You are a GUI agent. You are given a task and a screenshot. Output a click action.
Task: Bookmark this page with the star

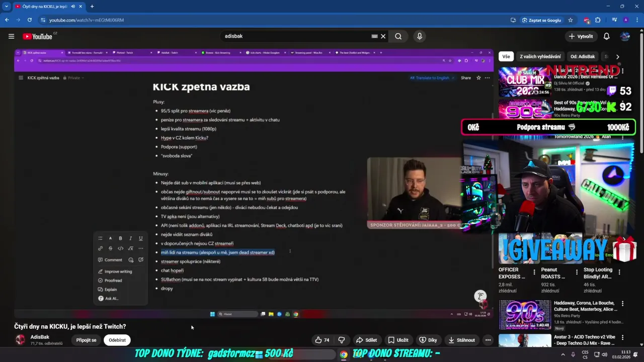[570, 20]
